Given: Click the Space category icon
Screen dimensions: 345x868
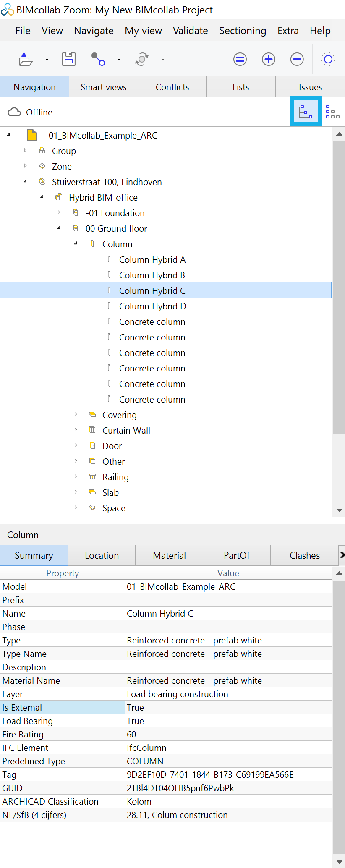Looking at the screenshot, I should coord(92,507).
